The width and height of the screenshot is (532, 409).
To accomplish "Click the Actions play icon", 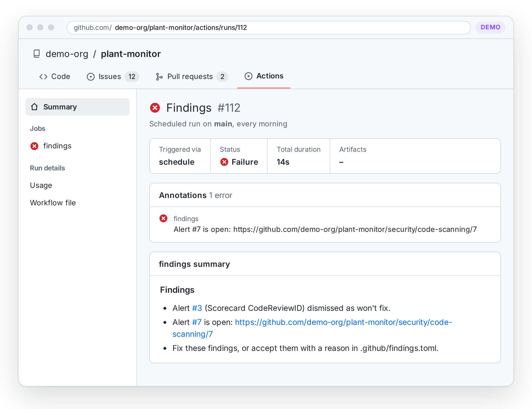I will point(248,76).
